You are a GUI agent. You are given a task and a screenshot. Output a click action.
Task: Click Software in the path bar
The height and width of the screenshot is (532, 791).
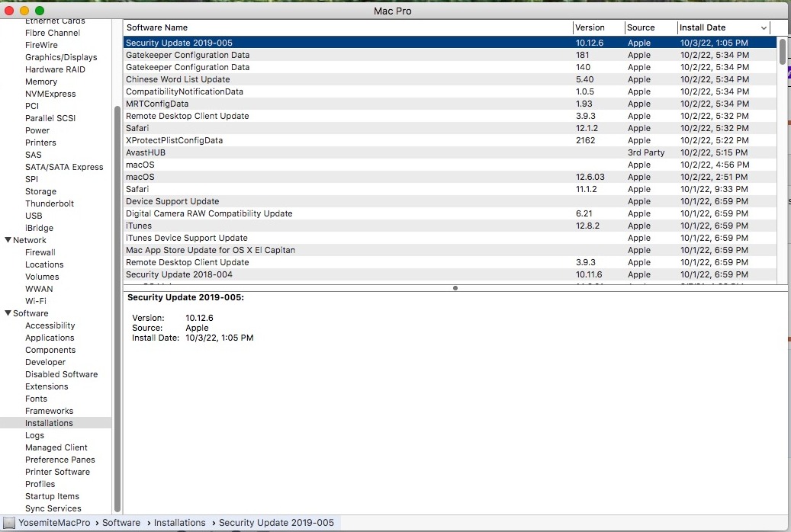tap(121, 523)
